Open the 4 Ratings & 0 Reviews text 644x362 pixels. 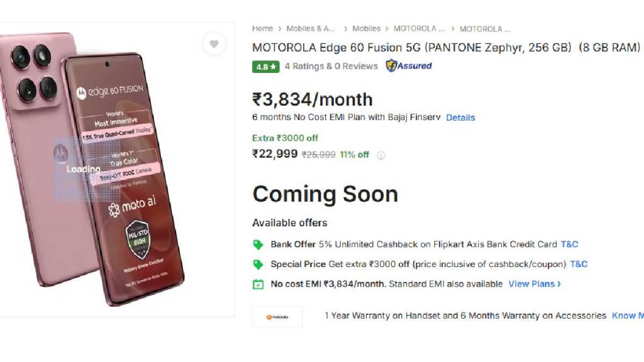(x=331, y=66)
